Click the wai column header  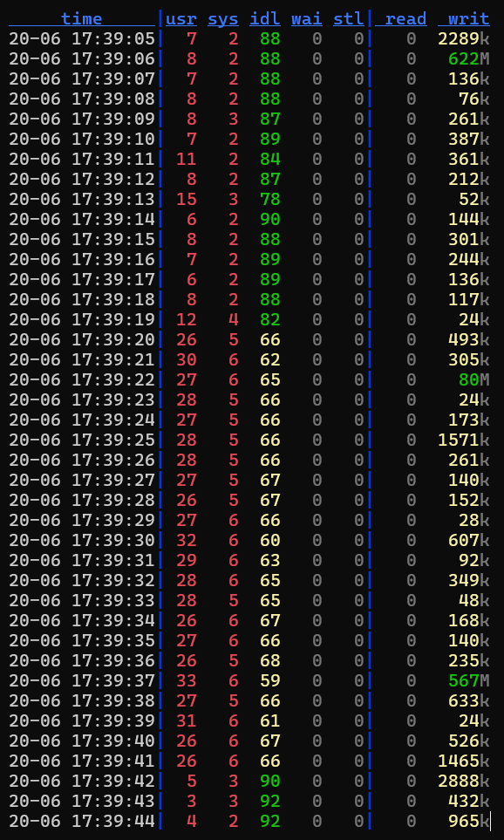coord(307,18)
